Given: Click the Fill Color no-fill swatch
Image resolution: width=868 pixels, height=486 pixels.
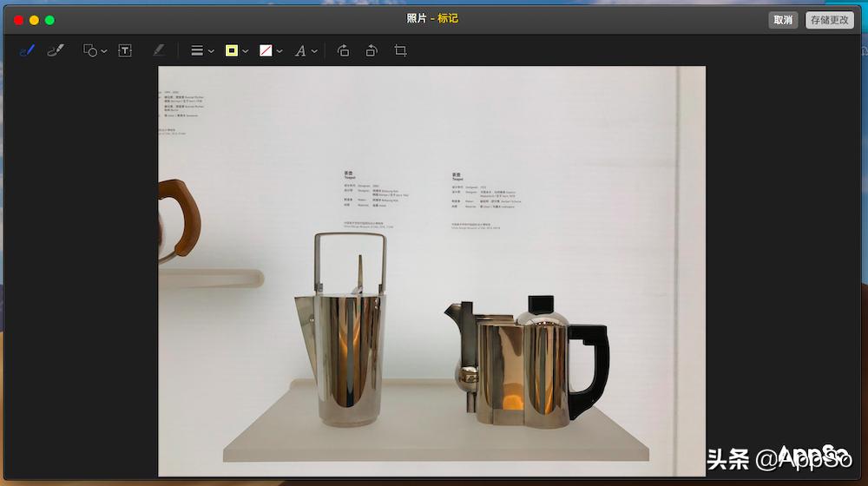Looking at the screenshot, I should pyautogui.click(x=266, y=51).
